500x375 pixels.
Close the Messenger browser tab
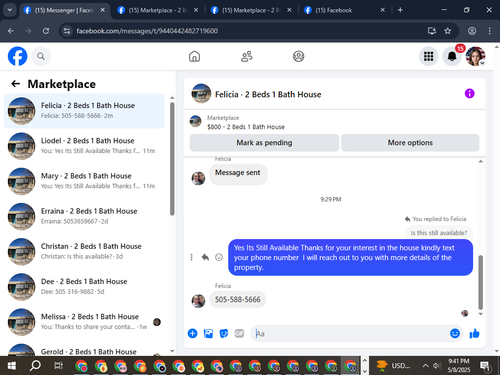click(x=103, y=10)
